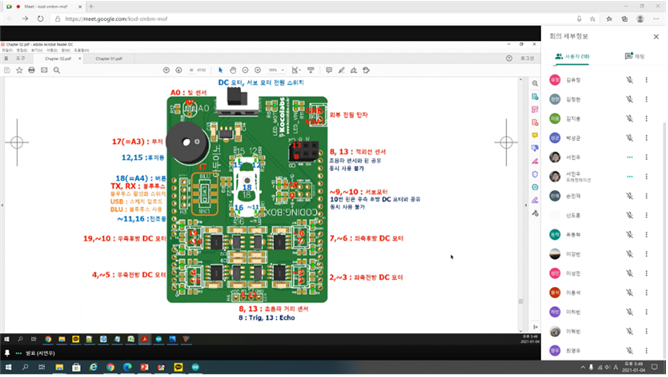Click the print icon in Acrobat toolbar
Screen dimensions: 668x377
click(x=32, y=70)
